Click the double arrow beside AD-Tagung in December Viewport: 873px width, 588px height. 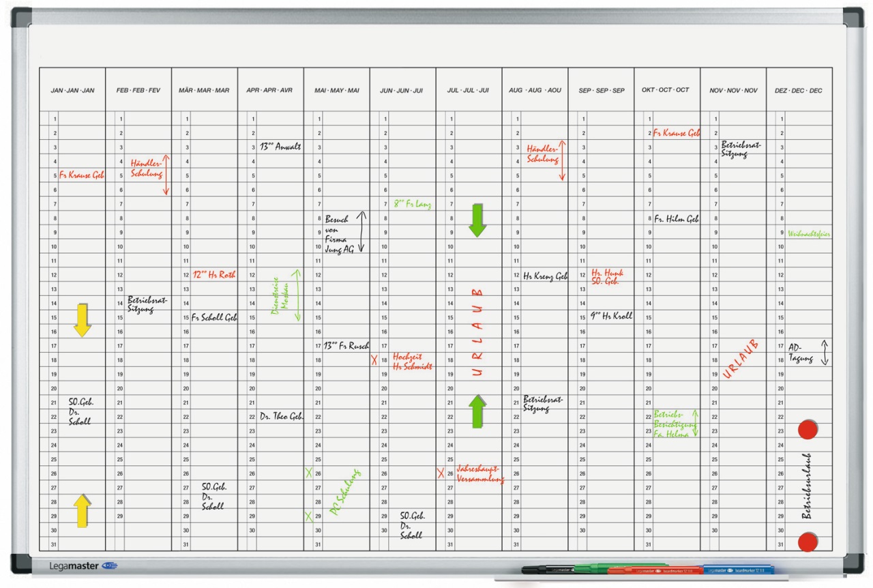click(824, 352)
